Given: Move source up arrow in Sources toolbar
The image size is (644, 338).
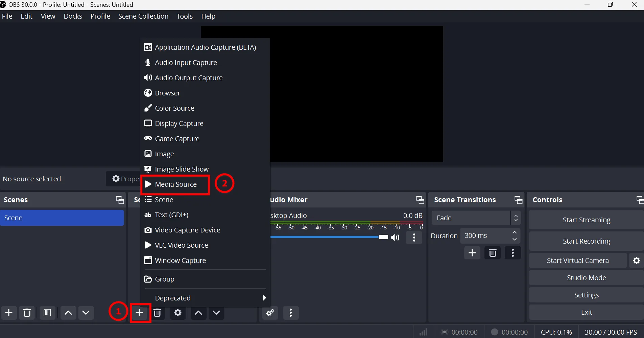Looking at the screenshot, I should click(x=198, y=313).
